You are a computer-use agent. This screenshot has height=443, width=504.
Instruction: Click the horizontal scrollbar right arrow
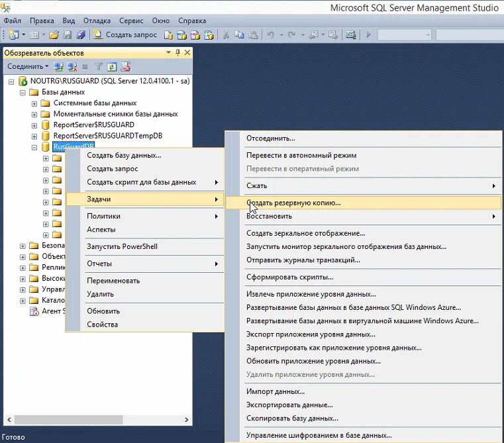pyautogui.click(x=186, y=420)
